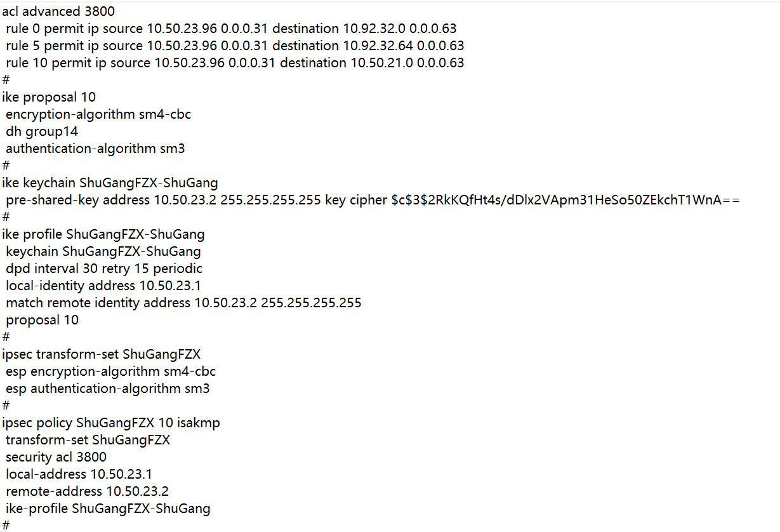Click the "match remote identity address" line
The image size is (780, 532).
pos(183,303)
